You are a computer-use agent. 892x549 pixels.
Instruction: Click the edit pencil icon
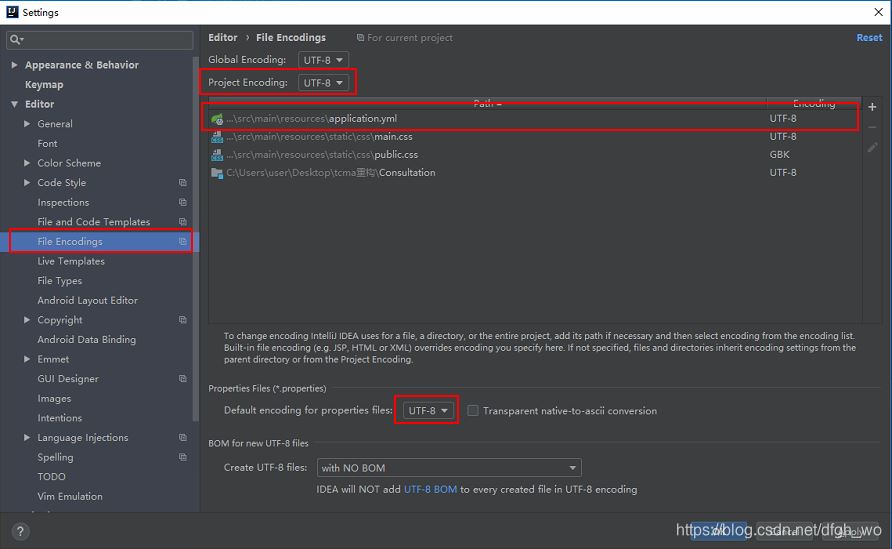[x=872, y=148]
